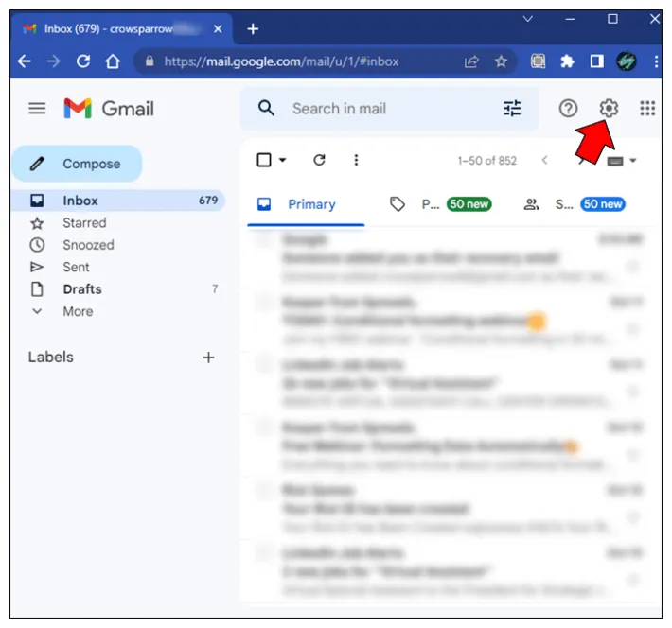Switch to the Social tab
Image resolution: width=672 pixels, height=628 pixels.
pyautogui.click(x=575, y=204)
